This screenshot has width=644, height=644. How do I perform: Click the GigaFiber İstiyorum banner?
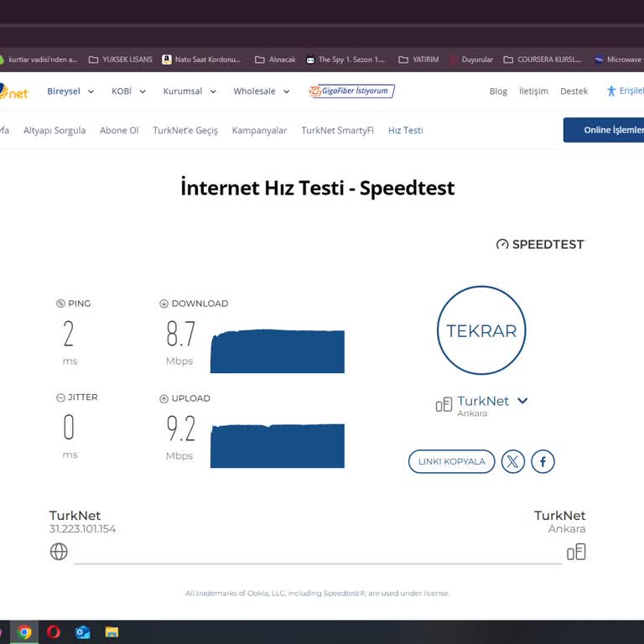[x=352, y=91]
